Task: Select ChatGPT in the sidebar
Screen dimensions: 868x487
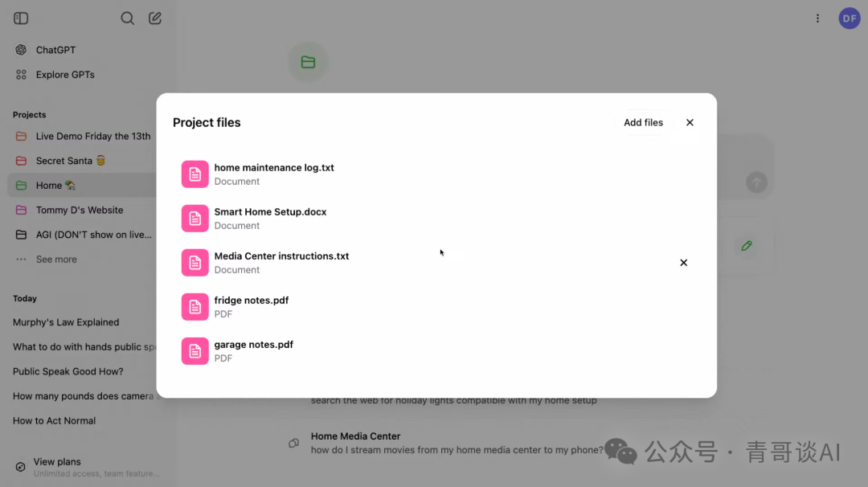Action: click(x=55, y=50)
